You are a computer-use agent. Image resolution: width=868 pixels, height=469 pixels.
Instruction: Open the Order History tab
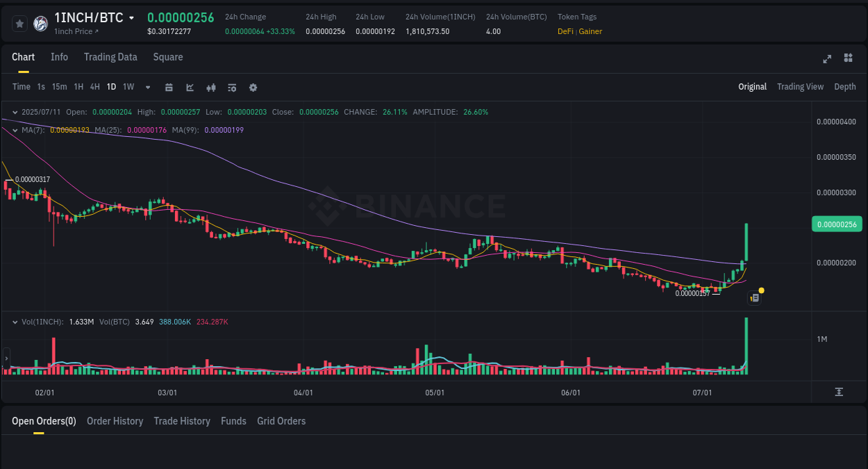[x=115, y=421]
